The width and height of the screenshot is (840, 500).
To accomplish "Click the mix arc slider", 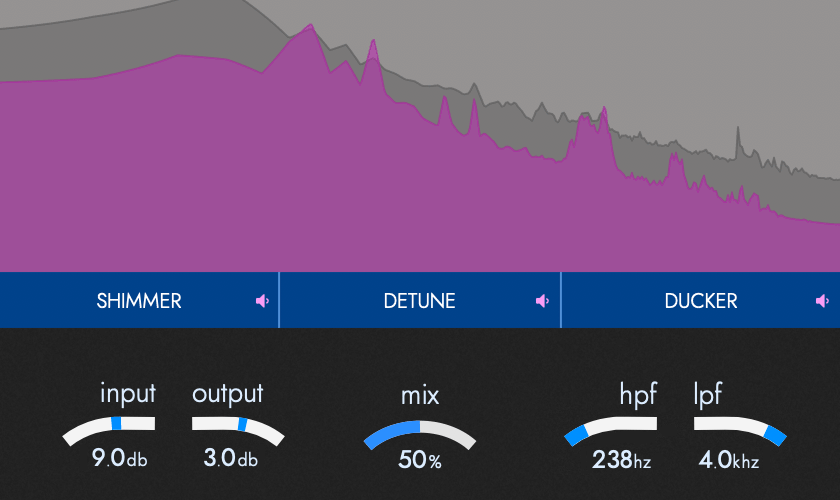I will coord(420,435).
